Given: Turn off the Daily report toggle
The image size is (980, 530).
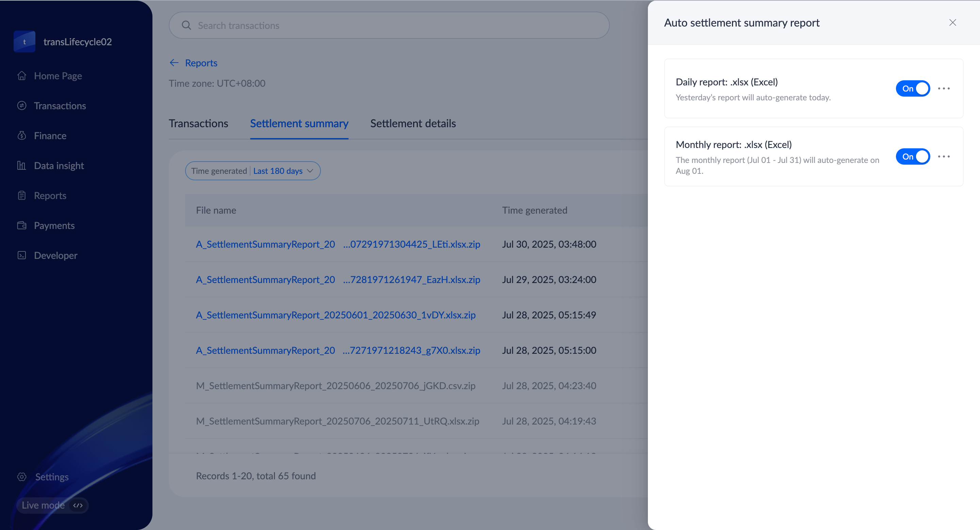Looking at the screenshot, I should click(x=912, y=88).
